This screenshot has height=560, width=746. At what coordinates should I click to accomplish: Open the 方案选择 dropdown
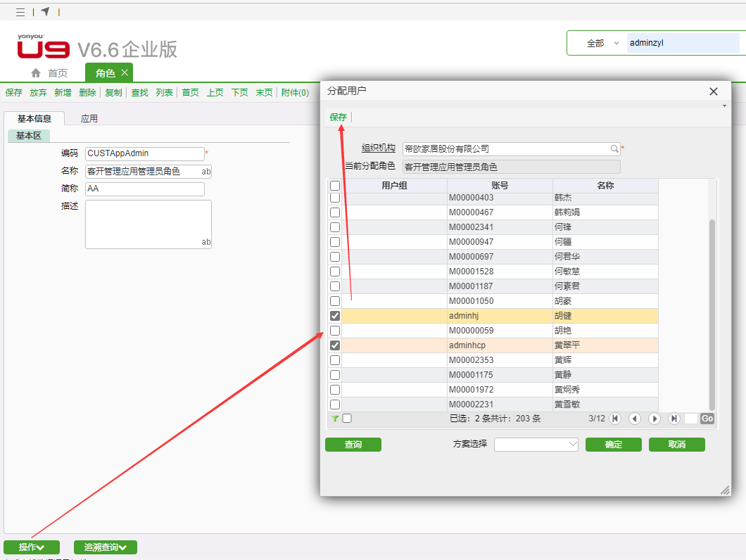point(536,445)
